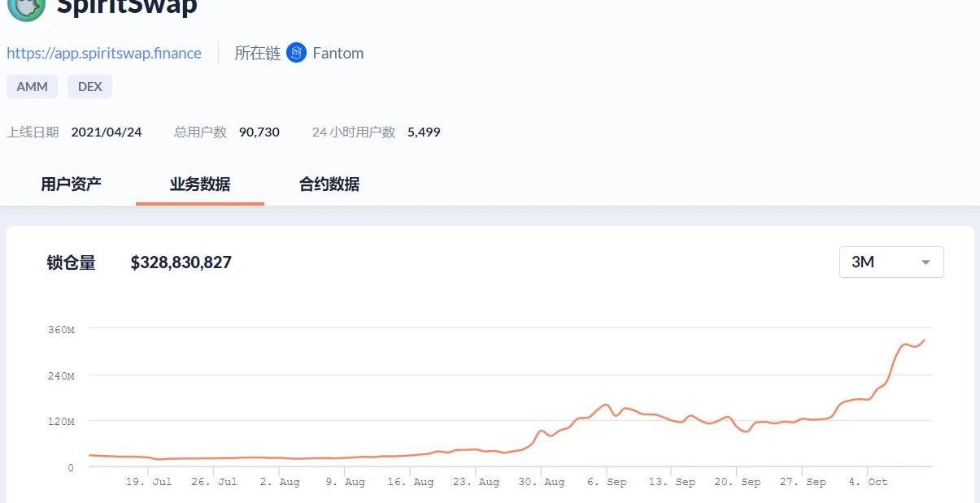Click the 4. Oct x-axis label

pos(868,482)
